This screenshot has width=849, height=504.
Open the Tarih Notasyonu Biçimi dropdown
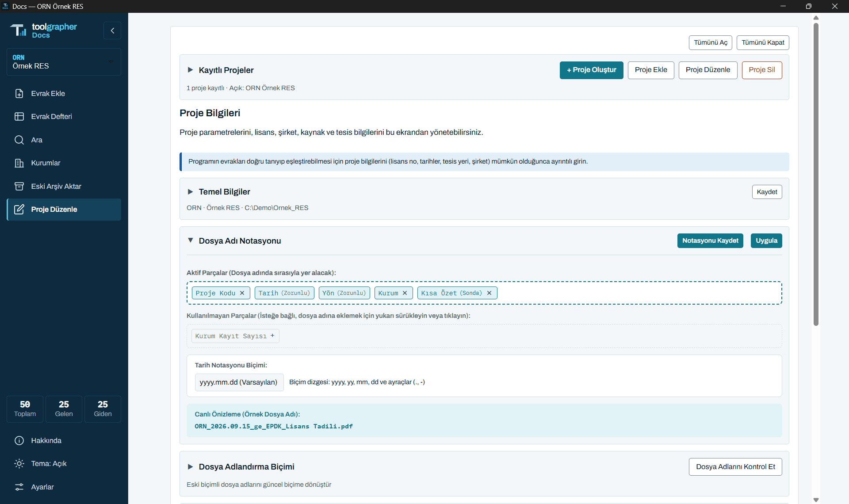tap(239, 382)
